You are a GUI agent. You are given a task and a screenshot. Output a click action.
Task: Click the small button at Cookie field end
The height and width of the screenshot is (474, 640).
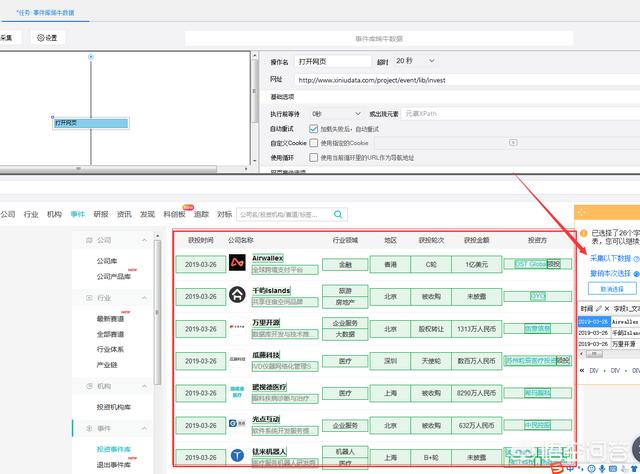(513, 142)
